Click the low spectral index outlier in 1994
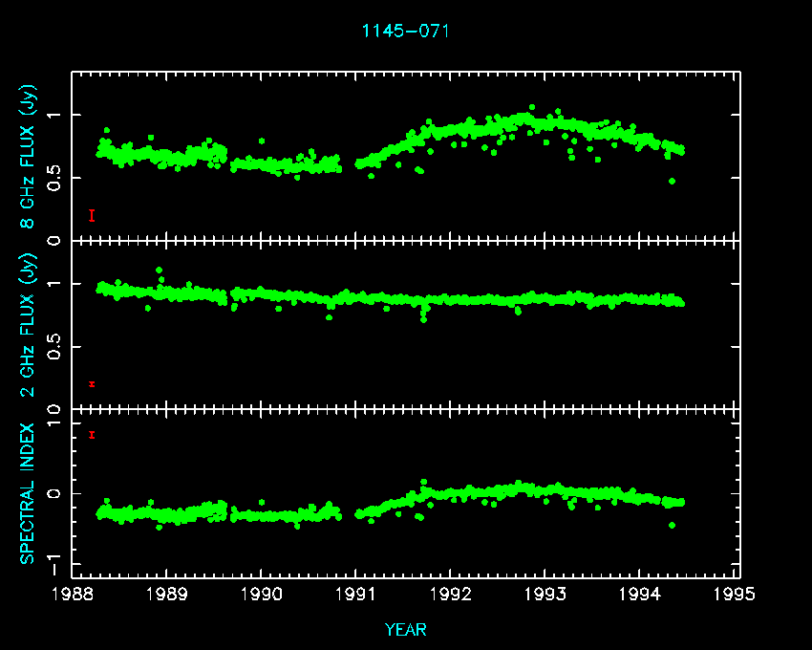 click(x=672, y=525)
